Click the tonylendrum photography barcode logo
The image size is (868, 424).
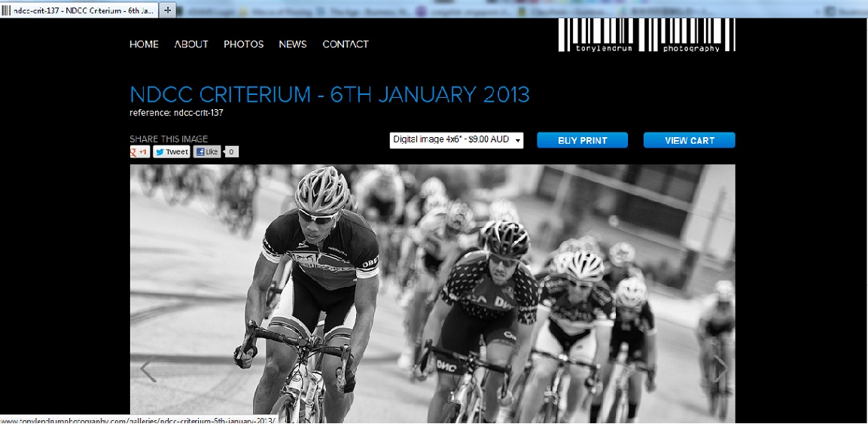pyautogui.click(x=647, y=35)
